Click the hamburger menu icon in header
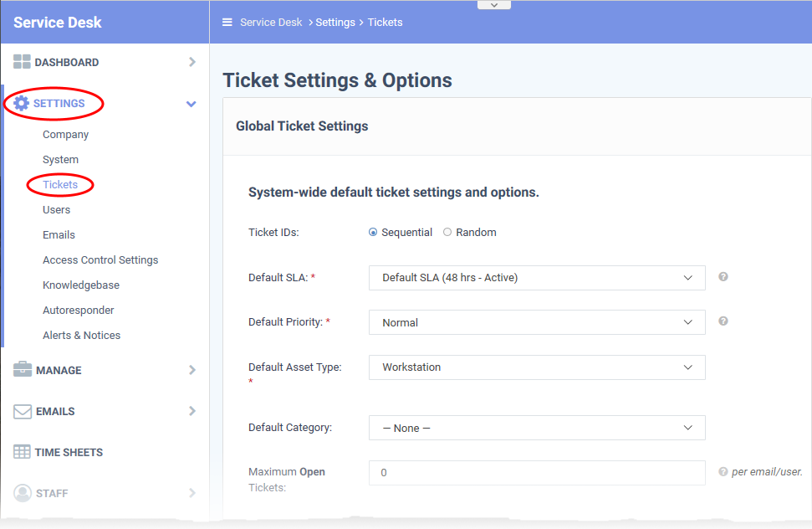 pos(227,23)
